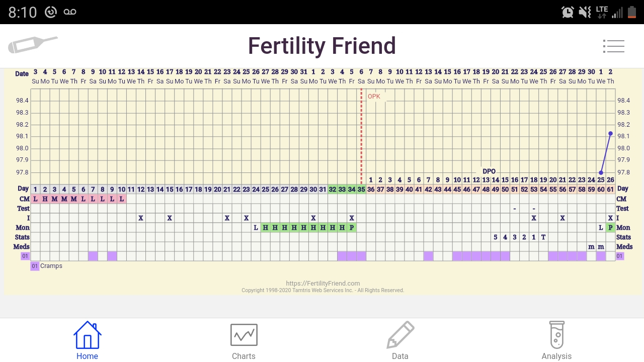This screenshot has height=362, width=644.
Task: Tap the Cramps legend swatch
Action: pyautogui.click(x=35, y=266)
